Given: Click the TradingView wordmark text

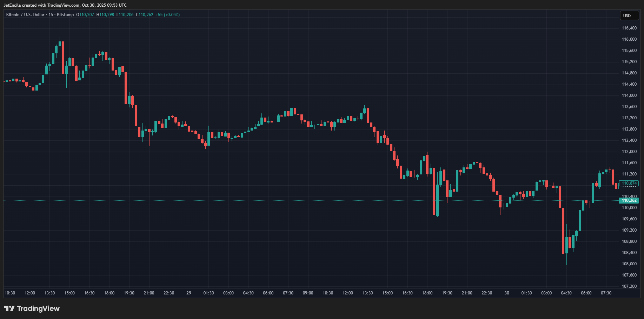Looking at the screenshot, I should pyautogui.click(x=38, y=308).
